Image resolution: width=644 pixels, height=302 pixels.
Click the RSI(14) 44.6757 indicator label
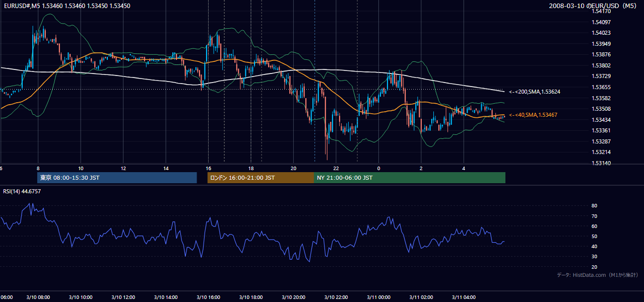22,191
